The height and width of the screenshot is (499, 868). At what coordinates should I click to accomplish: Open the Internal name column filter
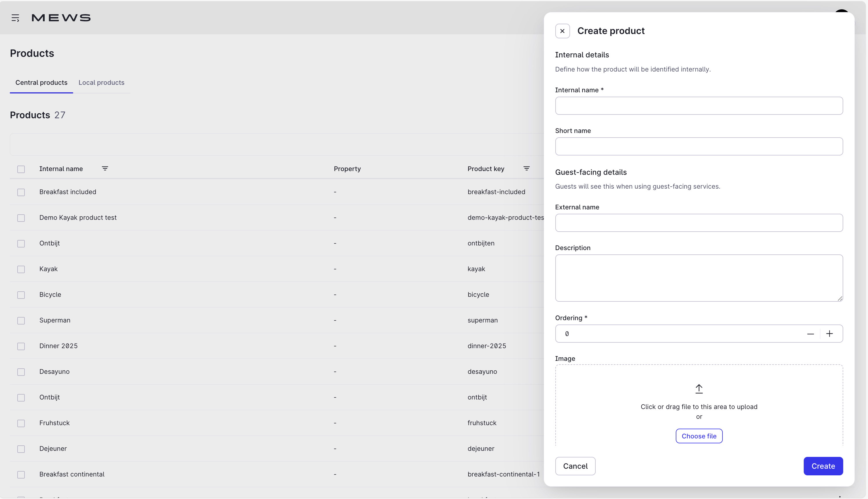(105, 168)
